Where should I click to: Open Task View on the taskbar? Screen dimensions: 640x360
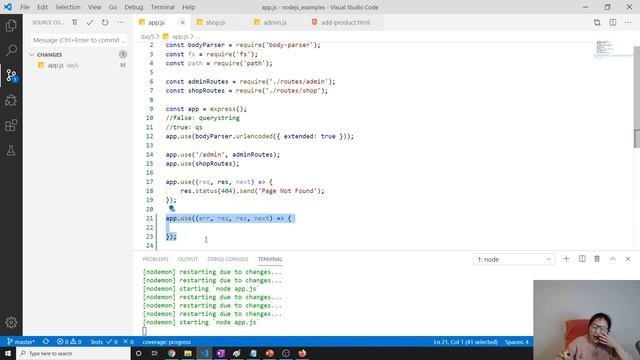[x=154, y=353]
